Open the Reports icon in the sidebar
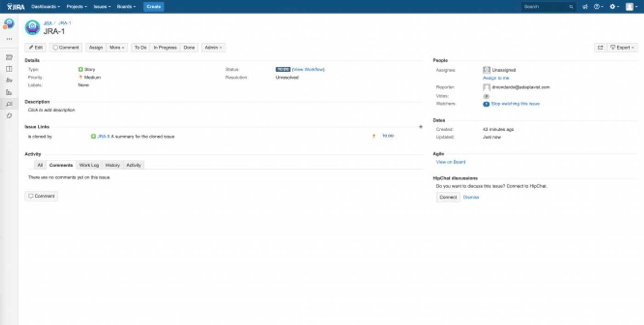The width and height of the screenshot is (644, 325). (9, 92)
